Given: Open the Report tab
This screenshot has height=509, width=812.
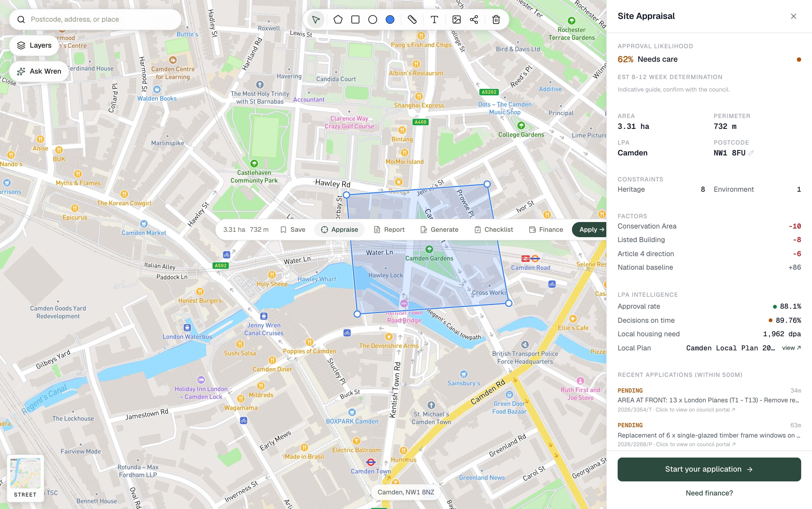Looking at the screenshot, I should (389, 230).
